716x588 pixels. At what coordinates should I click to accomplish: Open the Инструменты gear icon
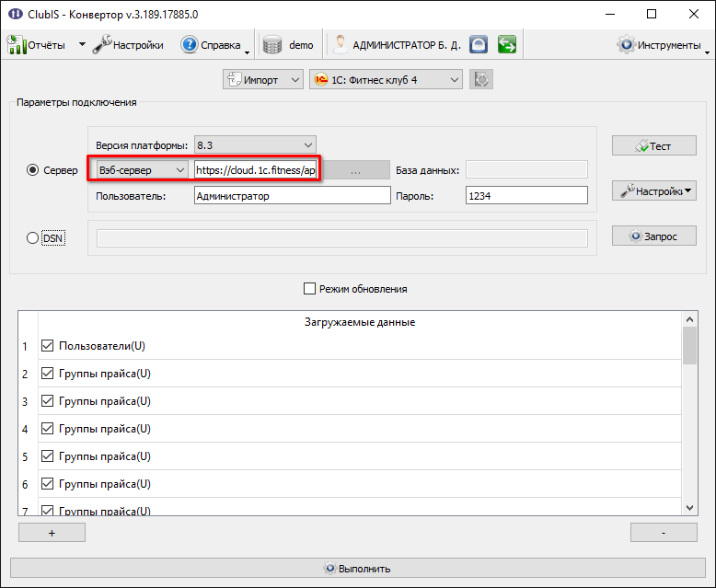(x=626, y=44)
